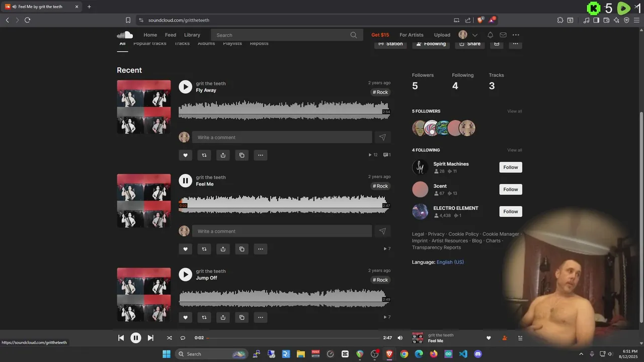Screen dimensions: 644x362
Task: Copy link for the Fly Away track
Action: tap(242, 155)
